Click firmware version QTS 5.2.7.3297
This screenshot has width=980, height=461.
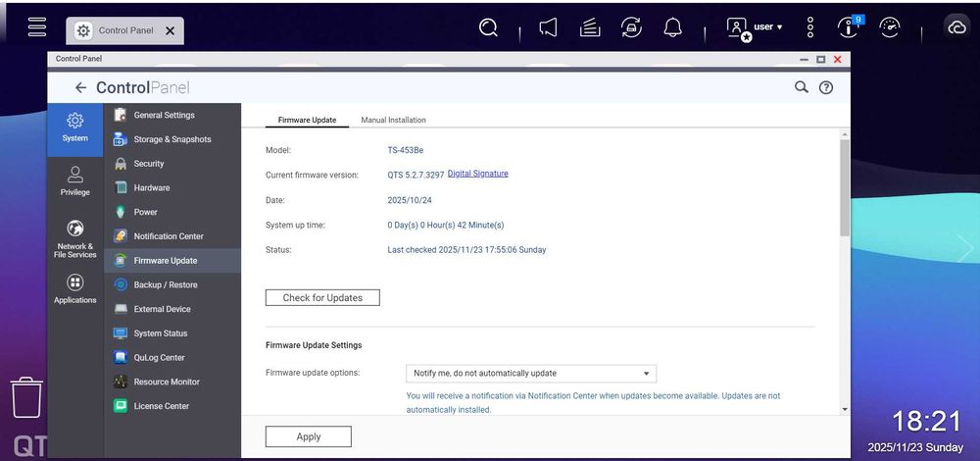pos(416,176)
